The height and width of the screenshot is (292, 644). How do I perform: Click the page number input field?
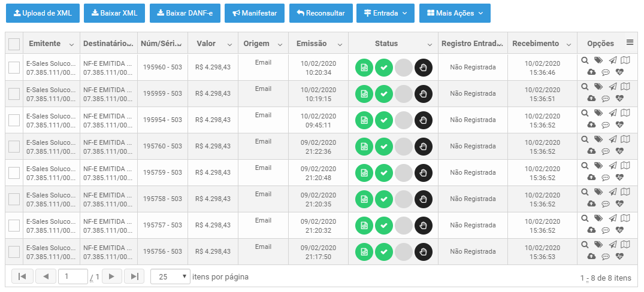[x=73, y=277]
